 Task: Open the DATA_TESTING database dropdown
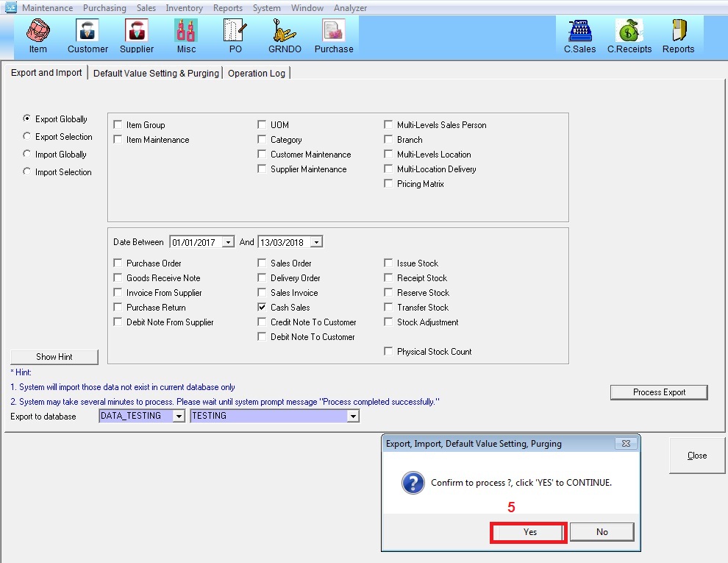click(x=178, y=417)
